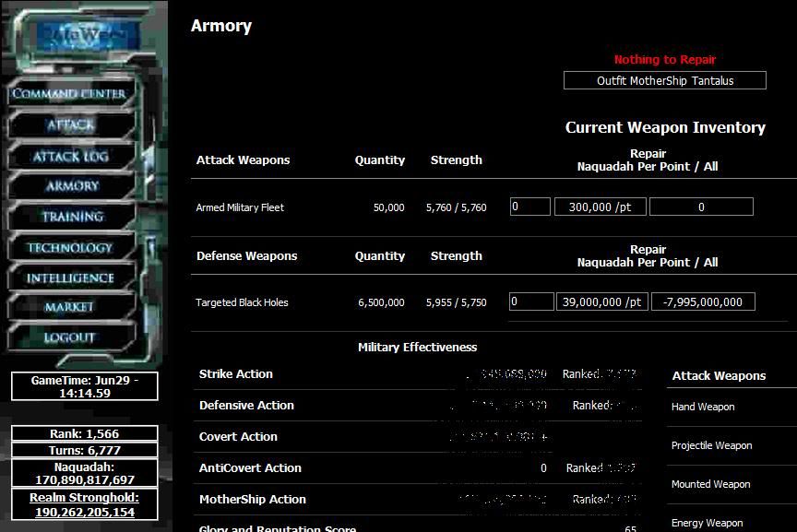Select Armory in the sidebar
The height and width of the screenshot is (532, 797).
[x=72, y=186]
